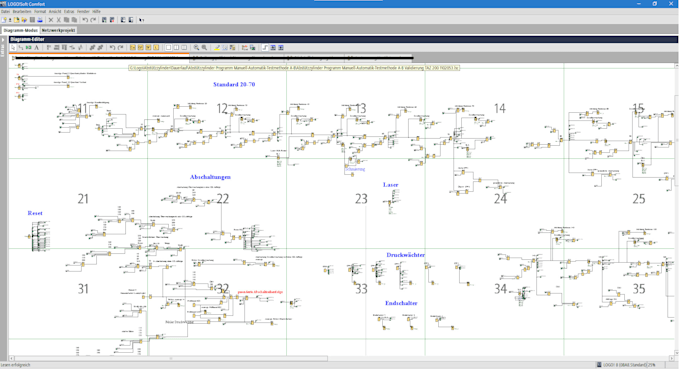
Task: Cut selection with the scissors icon
Action: point(59,20)
